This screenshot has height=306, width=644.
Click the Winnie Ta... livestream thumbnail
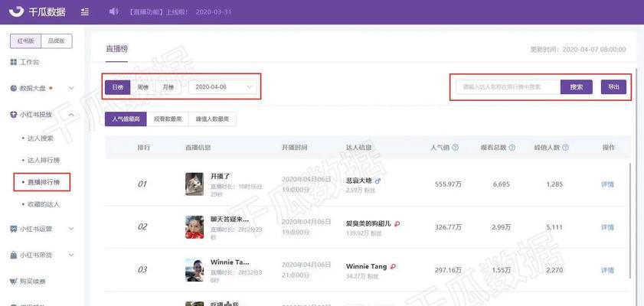click(195, 270)
